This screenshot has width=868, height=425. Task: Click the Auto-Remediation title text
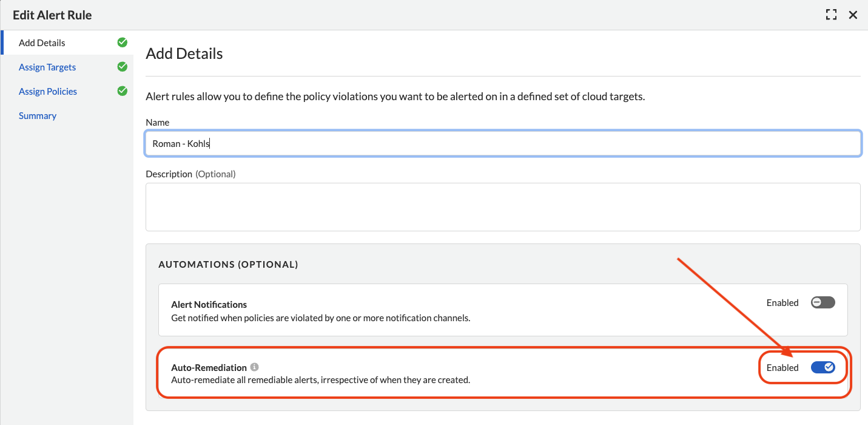pos(209,368)
